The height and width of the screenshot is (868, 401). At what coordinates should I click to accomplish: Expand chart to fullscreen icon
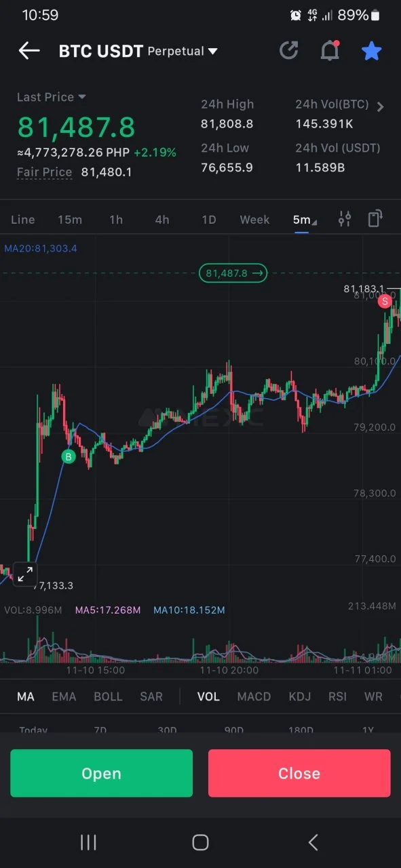point(25,574)
